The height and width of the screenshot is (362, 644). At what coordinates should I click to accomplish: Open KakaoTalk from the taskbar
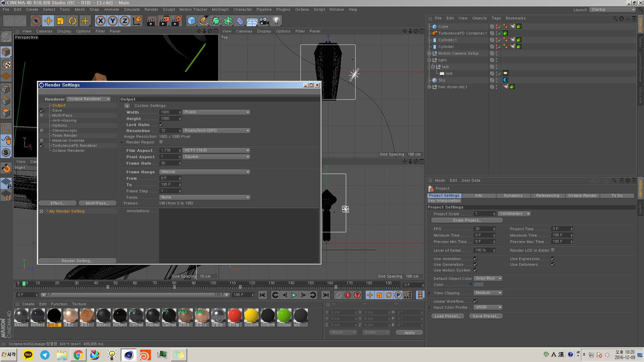28,355
